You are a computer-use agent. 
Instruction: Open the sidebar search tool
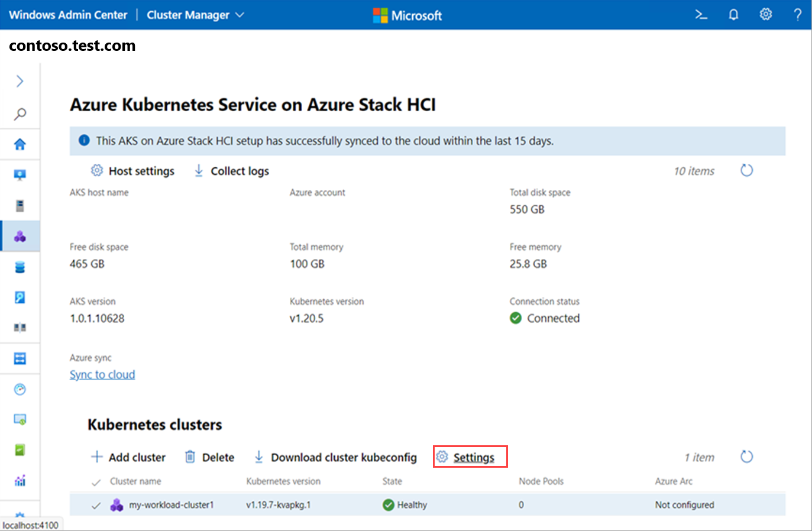point(20,114)
